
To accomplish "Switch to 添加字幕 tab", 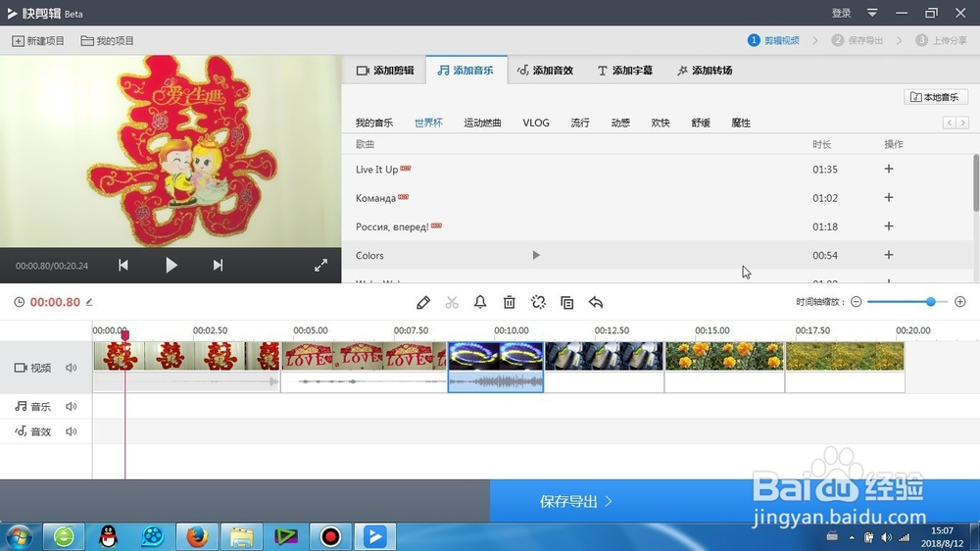I will [x=625, y=70].
